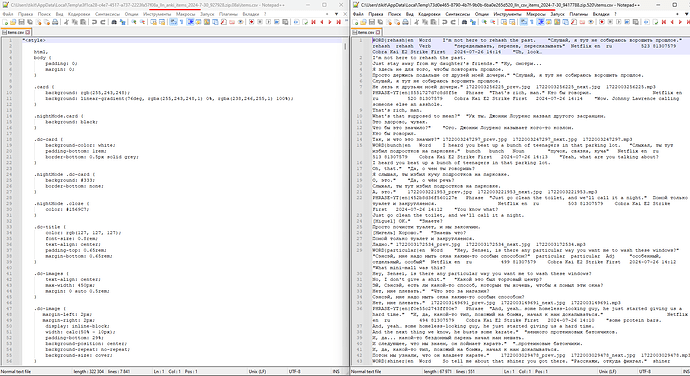This screenshot has height=376, width=690.
Task: Click New file icon in left Notepad++ window
Action: [5, 22]
